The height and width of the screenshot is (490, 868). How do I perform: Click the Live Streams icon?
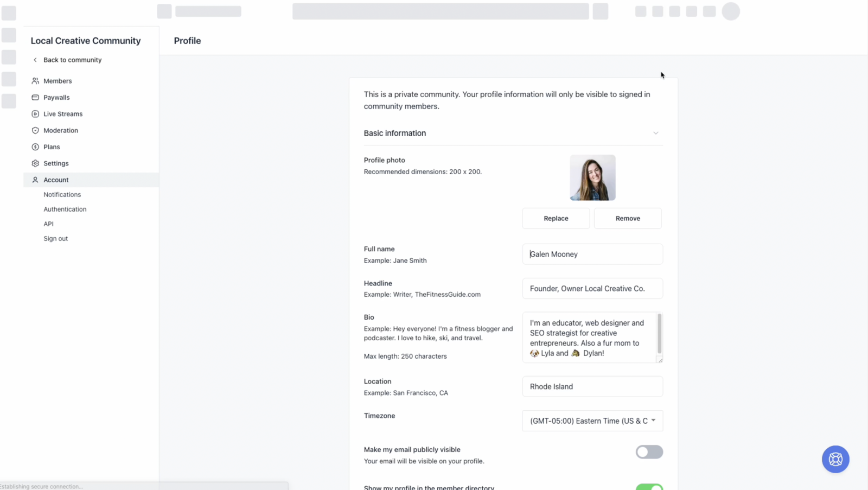(34, 113)
